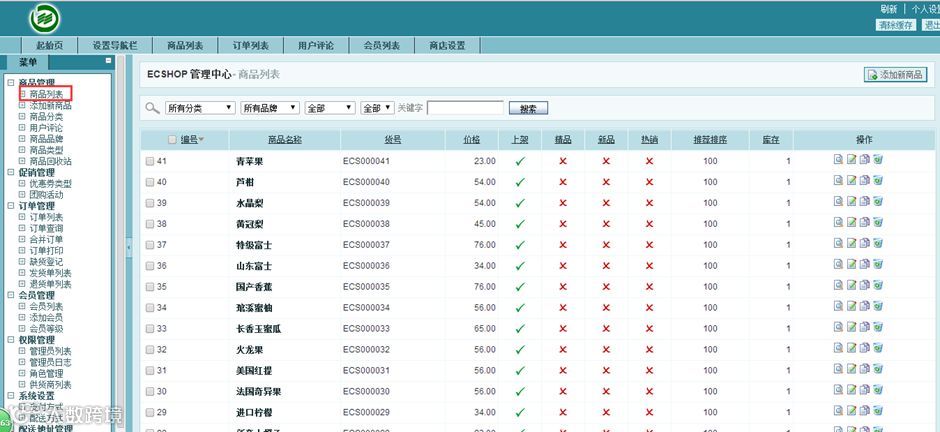Click the copy icon for 青苹果 row
Image resolution: width=940 pixels, height=432 pixels.
(864, 159)
